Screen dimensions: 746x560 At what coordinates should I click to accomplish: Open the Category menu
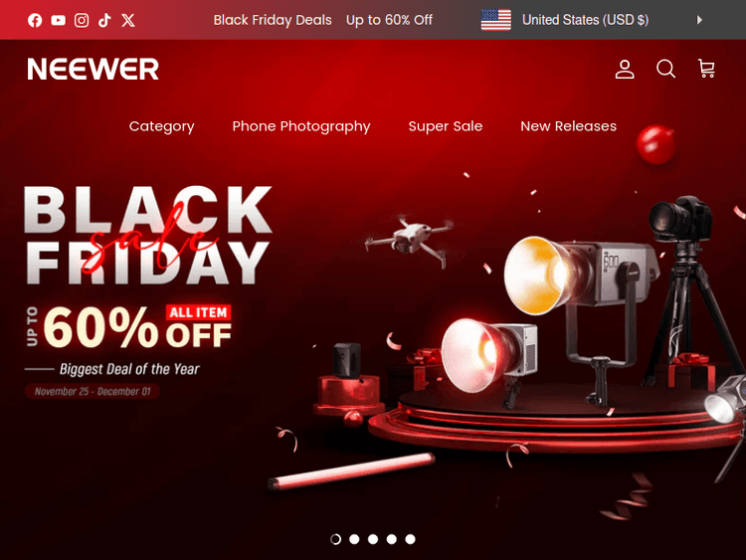tap(162, 126)
